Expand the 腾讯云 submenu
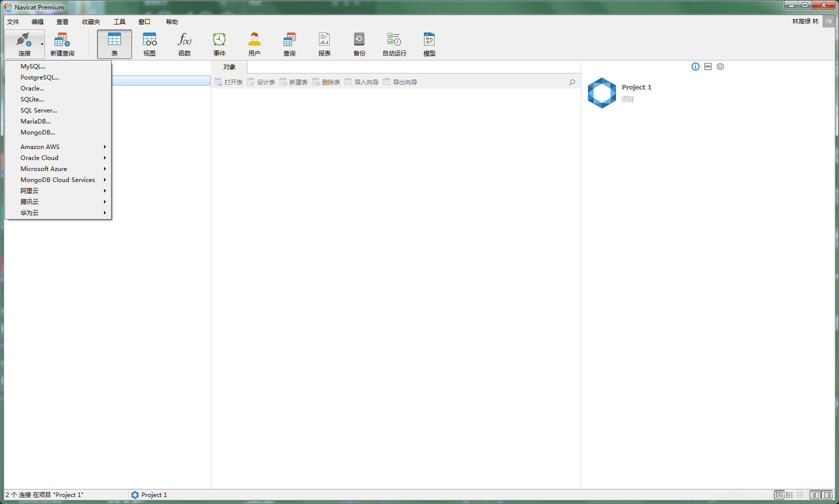839x504 pixels. click(x=58, y=201)
